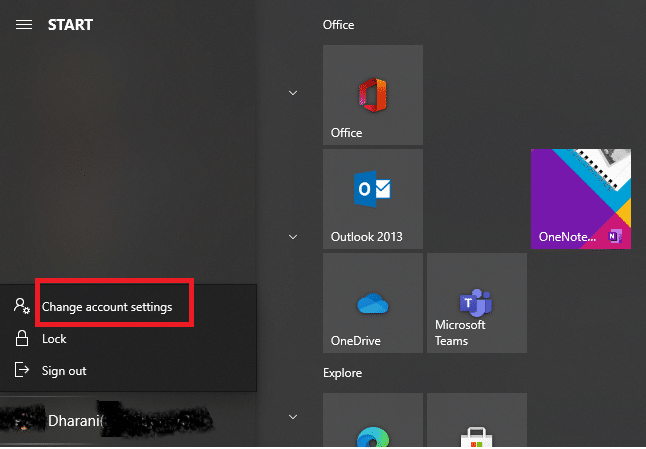This screenshot has height=449, width=646.
Task: Open the Microsoft Store tile
Action: coord(477,420)
